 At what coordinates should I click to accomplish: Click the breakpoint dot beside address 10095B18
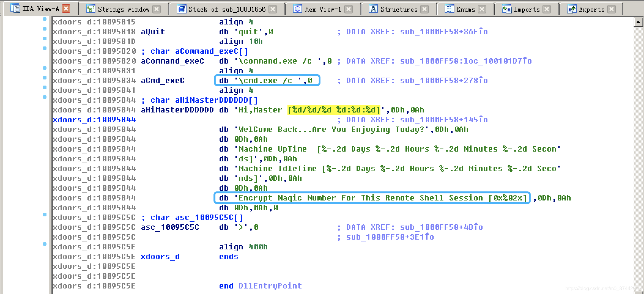click(45, 29)
